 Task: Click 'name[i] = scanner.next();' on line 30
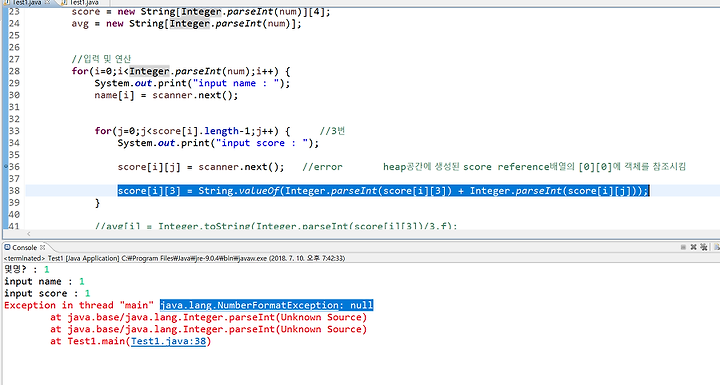pyautogui.click(x=166, y=95)
